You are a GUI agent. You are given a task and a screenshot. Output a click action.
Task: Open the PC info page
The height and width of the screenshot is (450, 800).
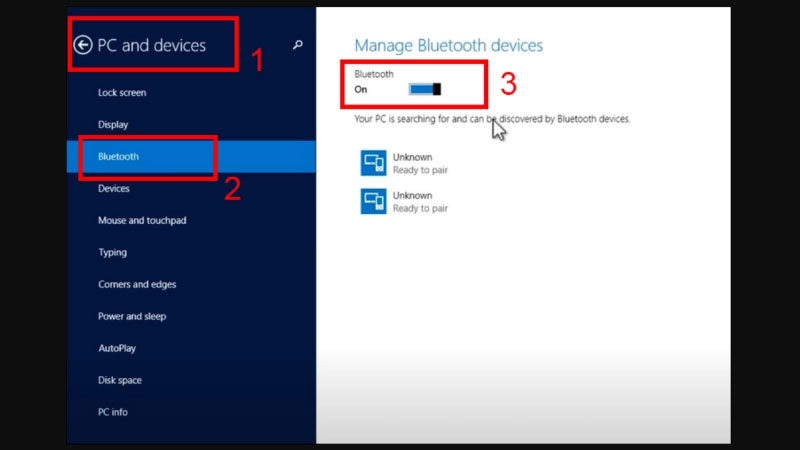[113, 413]
